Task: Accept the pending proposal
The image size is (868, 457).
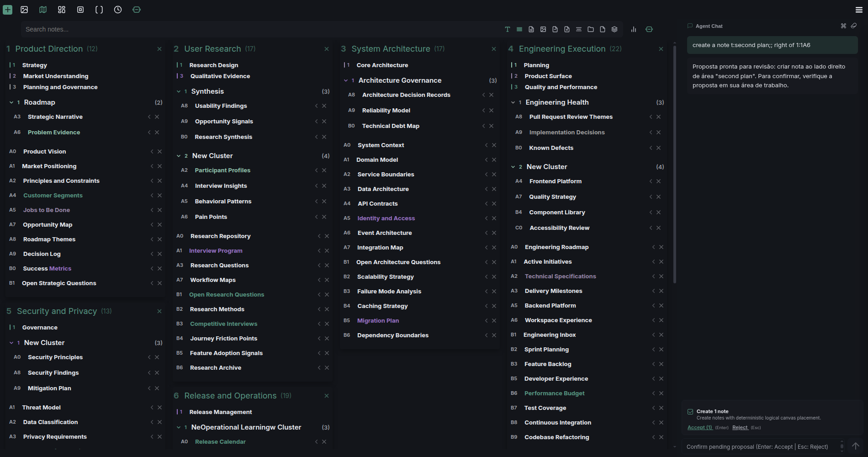Action: [x=700, y=428]
